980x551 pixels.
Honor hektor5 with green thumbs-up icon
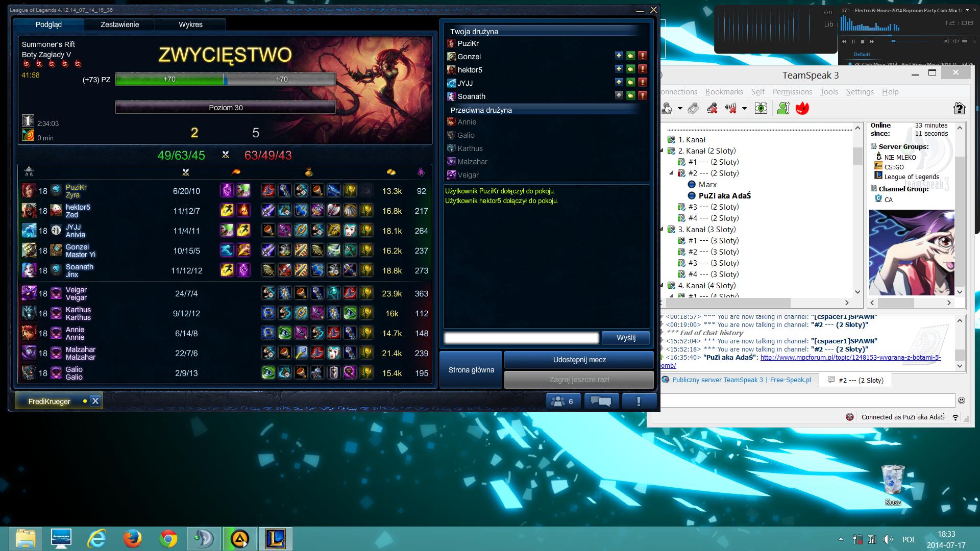coord(630,69)
